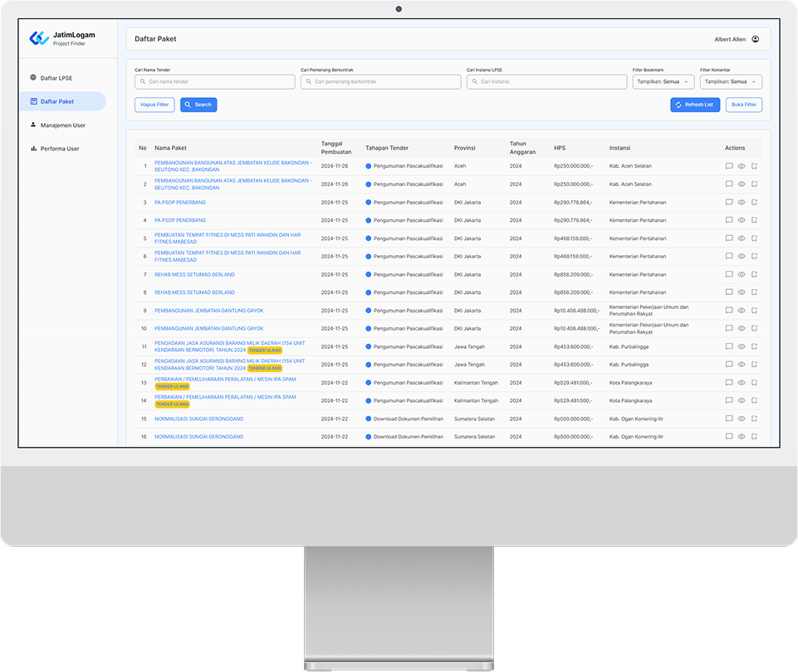Click the blue status dot on row 15
The width and height of the screenshot is (798, 672).
tap(369, 419)
